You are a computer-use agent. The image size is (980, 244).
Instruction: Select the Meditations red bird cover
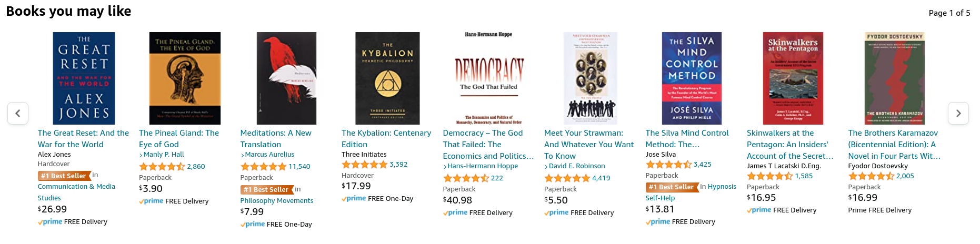point(286,78)
